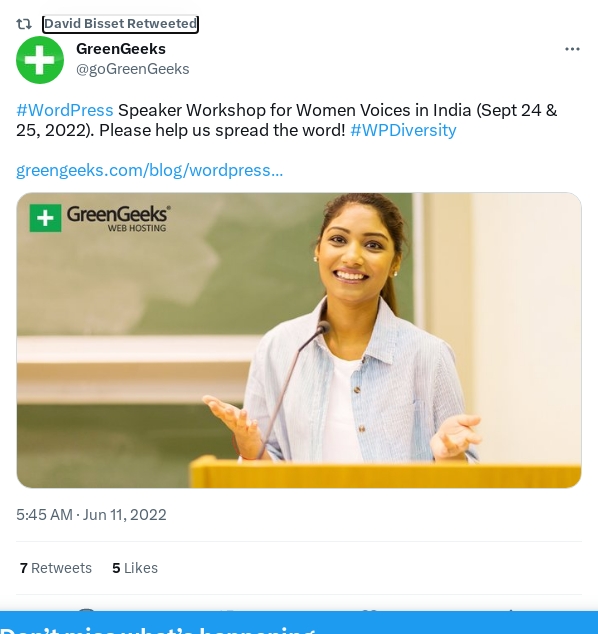Open the 5:45 AM · Jun 11, 2022 timestamp
This screenshot has width=598, height=634.
[91, 515]
